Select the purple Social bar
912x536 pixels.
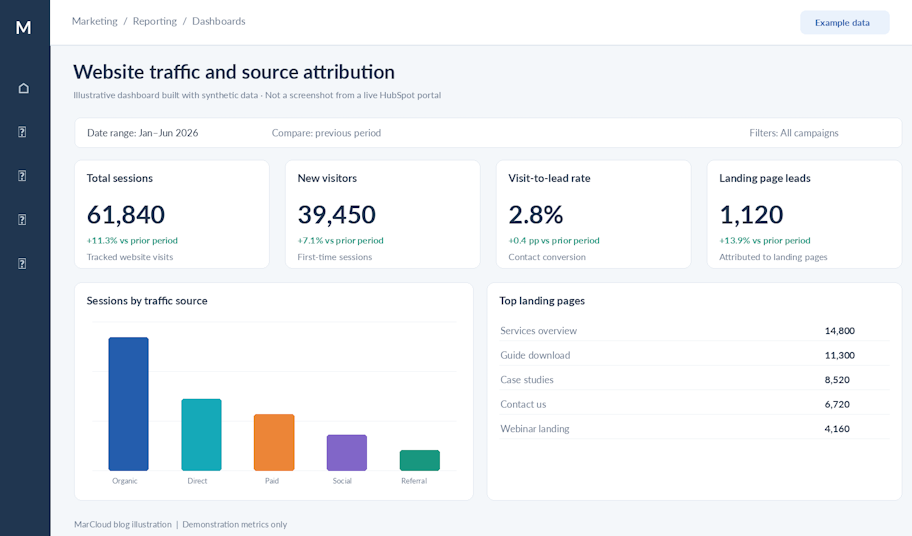click(x=347, y=453)
